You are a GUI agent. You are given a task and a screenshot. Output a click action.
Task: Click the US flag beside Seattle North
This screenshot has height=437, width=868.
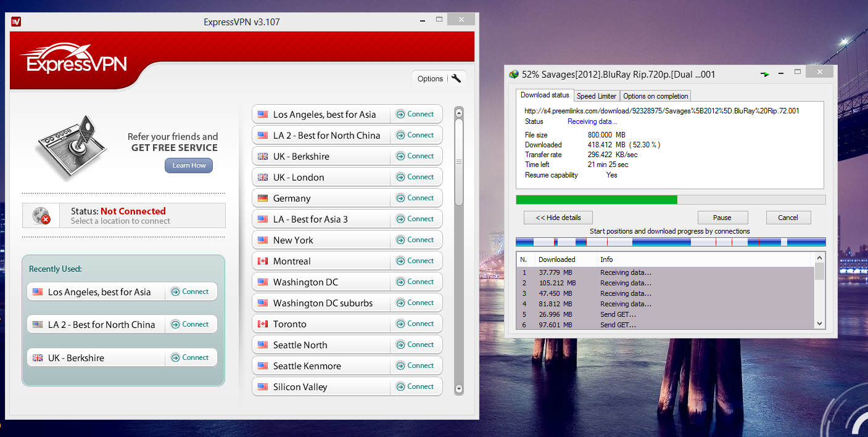(263, 345)
